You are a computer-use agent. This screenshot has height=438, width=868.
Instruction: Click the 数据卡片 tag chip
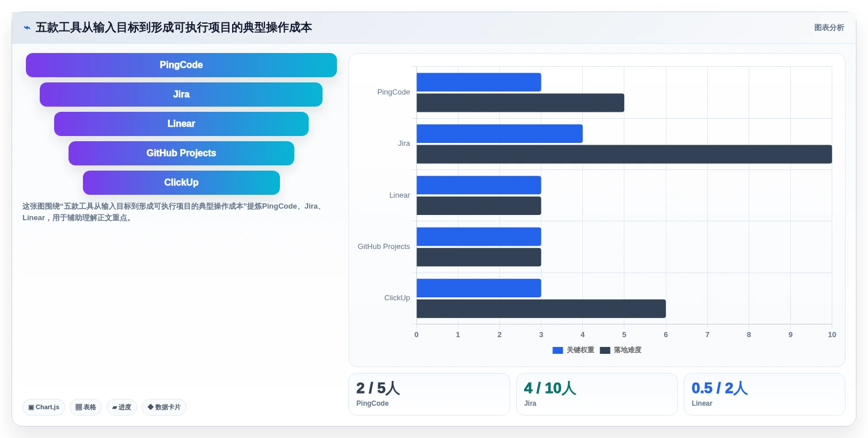coord(164,407)
